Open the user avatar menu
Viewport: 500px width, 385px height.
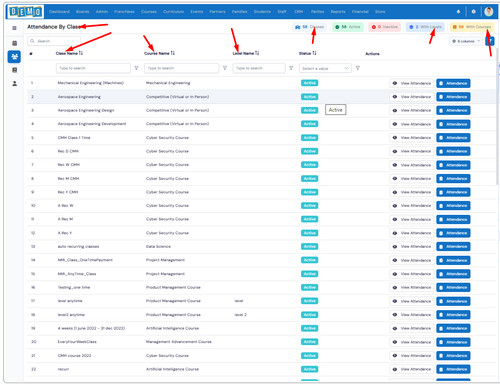pyautogui.click(x=489, y=11)
